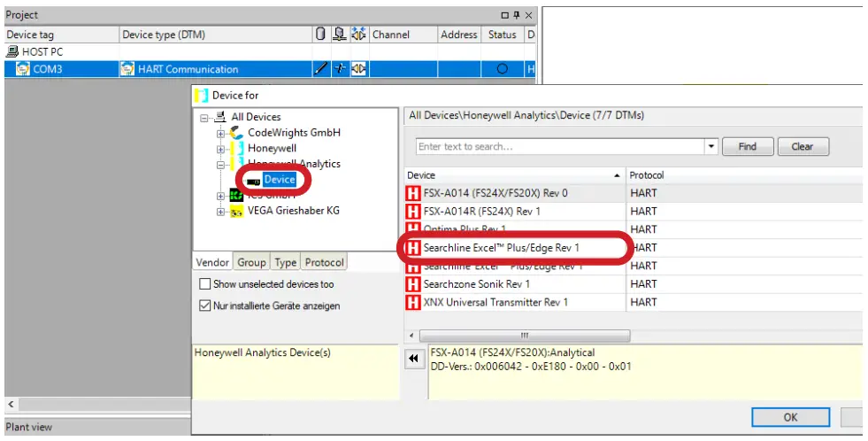Select VEGA Grieshaber KG in the tree
The height and width of the screenshot is (441, 868).
pyautogui.click(x=294, y=211)
